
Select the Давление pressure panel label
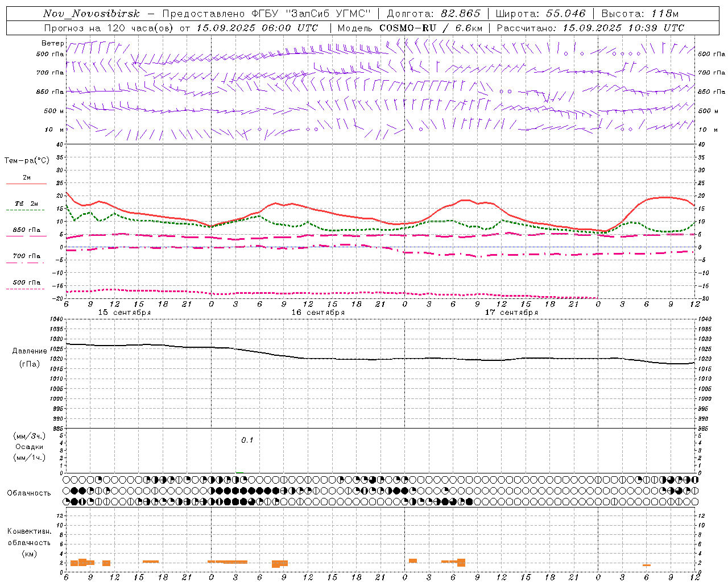point(30,351)
